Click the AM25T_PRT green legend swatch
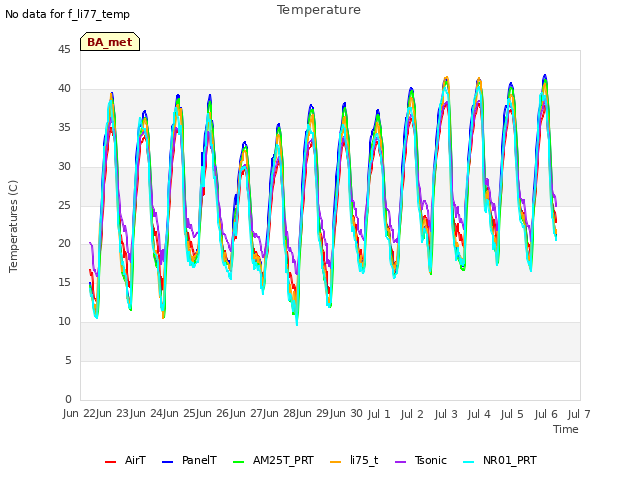Image resolution: width=640 pixels, height=480 pixels. (x=238, y=462)
